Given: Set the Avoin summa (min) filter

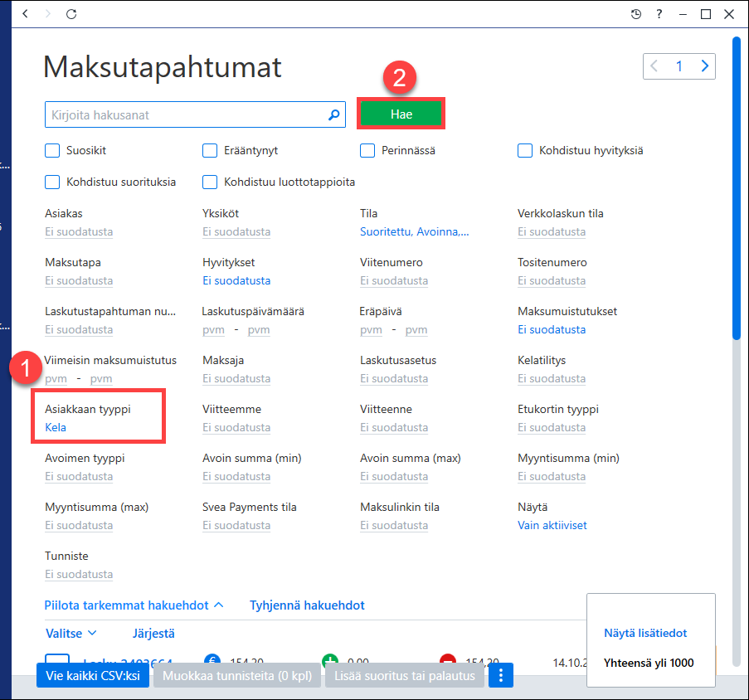Looking at the screenshot, I should tap(236, 476).
